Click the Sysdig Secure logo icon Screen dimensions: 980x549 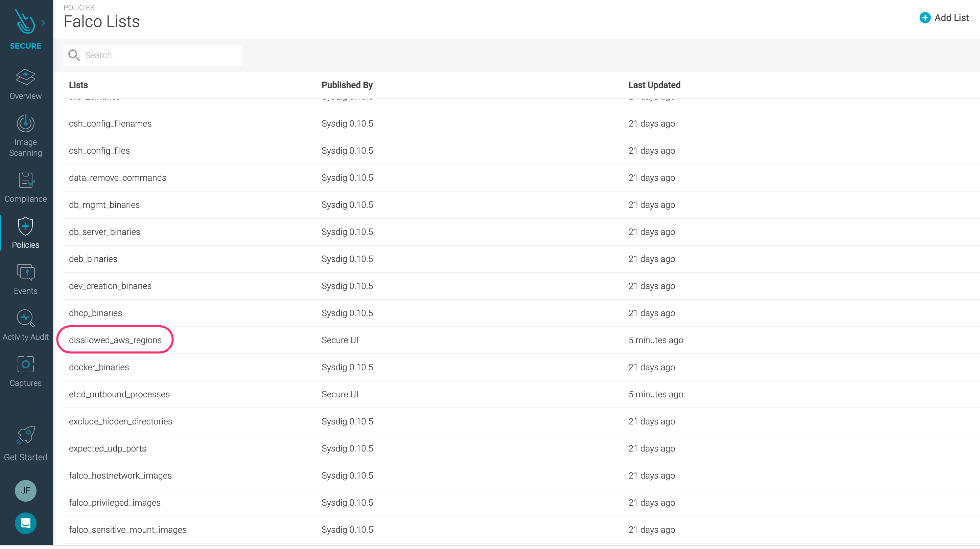[25, 22]
